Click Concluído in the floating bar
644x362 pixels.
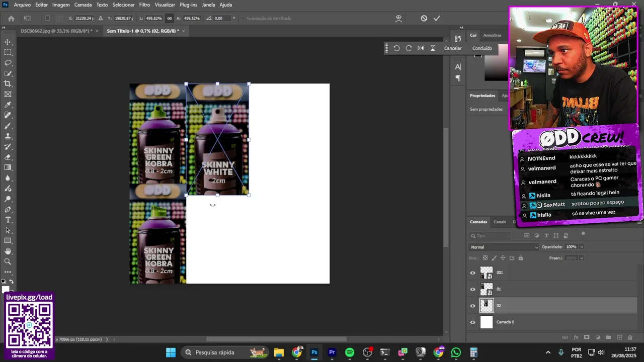pyautogui.click(x=482, y=48)
